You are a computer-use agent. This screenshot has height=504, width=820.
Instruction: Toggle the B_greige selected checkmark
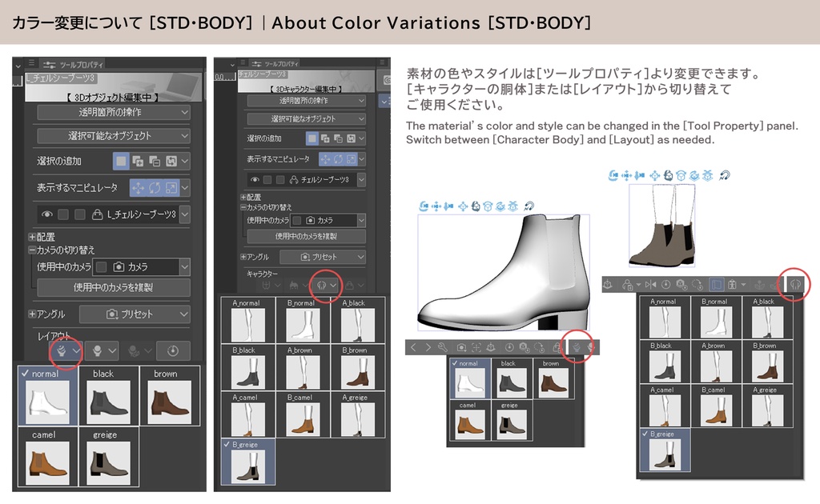pyautogui.click(x=227, y=445)
